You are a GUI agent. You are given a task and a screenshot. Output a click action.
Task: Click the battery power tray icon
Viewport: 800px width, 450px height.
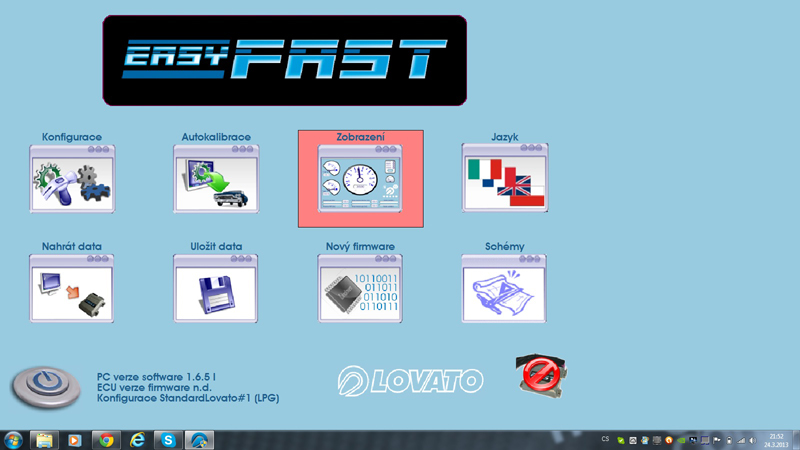click(x=729, y=440)
